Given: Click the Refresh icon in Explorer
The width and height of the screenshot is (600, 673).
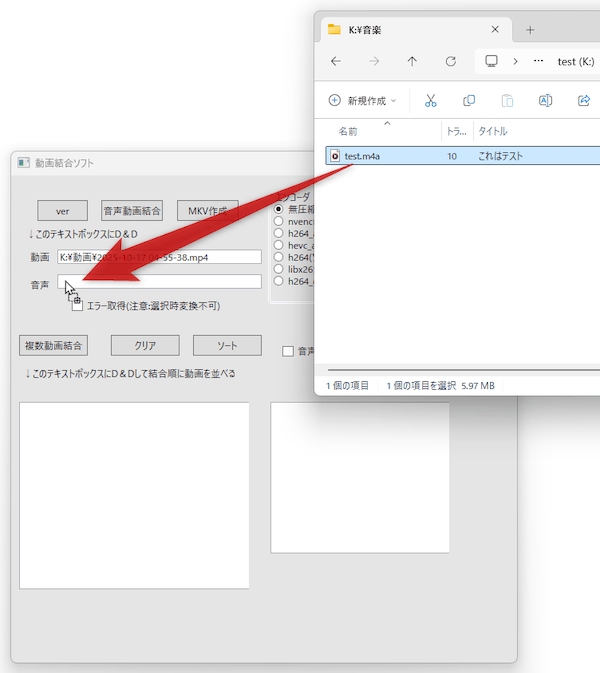Looking at the screenshot, I should [451, 61].
